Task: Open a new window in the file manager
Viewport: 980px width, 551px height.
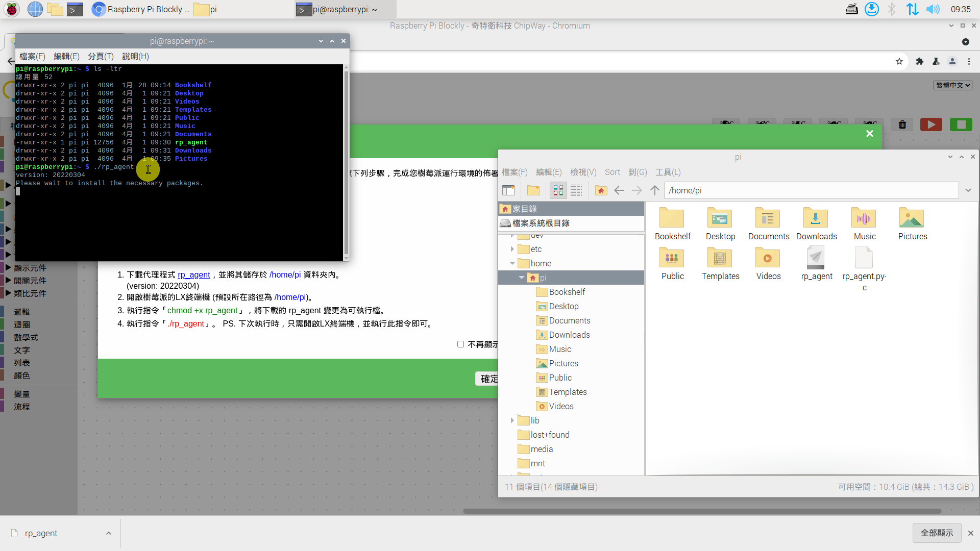Action: [508, 190]
